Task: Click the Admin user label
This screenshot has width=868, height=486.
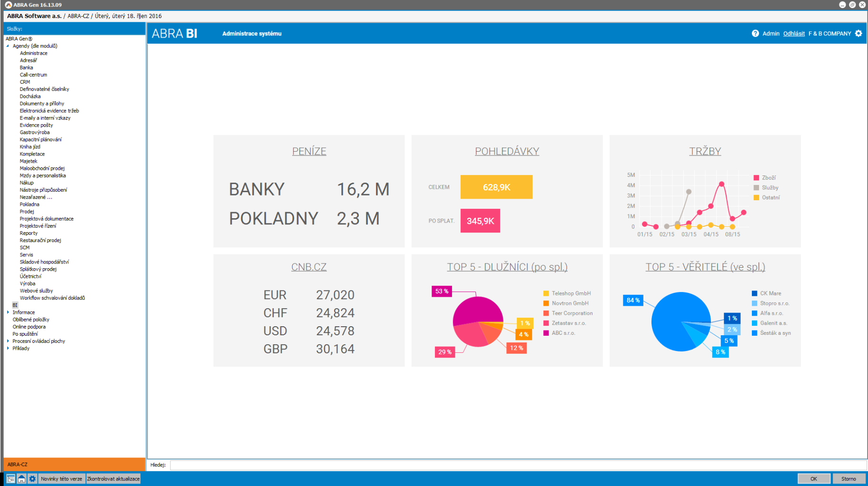Action: pyautogui.click(x=771, y=33)
